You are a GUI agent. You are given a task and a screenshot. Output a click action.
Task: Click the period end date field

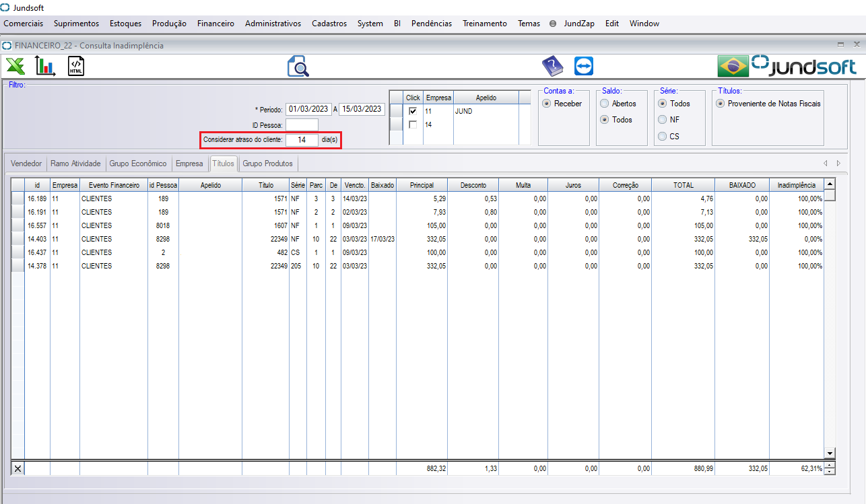point(362,109)
